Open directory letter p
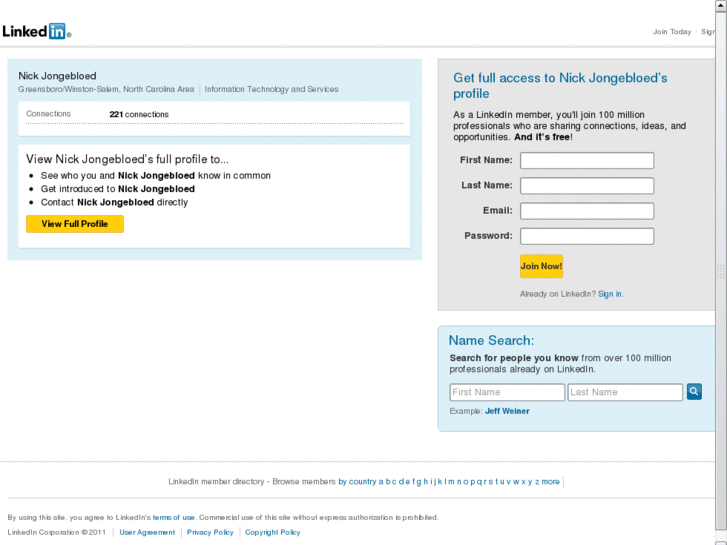The width and height of the screenshot is (727, 545). [x=473, y=482]
